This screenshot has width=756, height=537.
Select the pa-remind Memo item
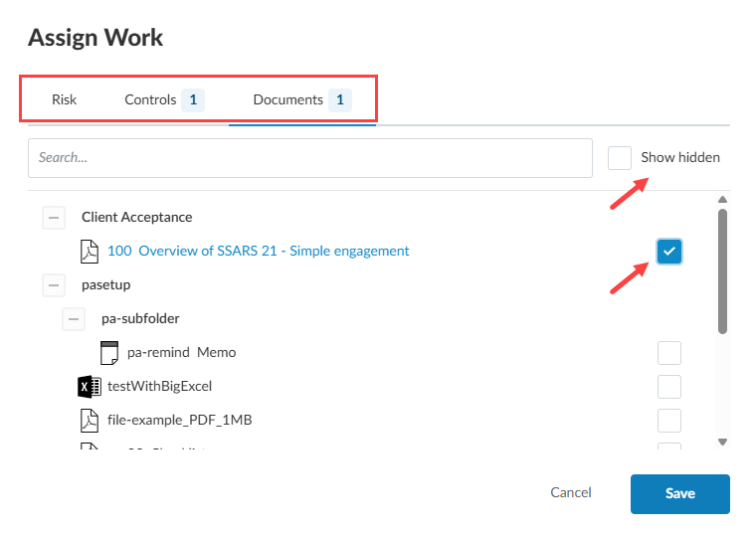tap(181, 353)
